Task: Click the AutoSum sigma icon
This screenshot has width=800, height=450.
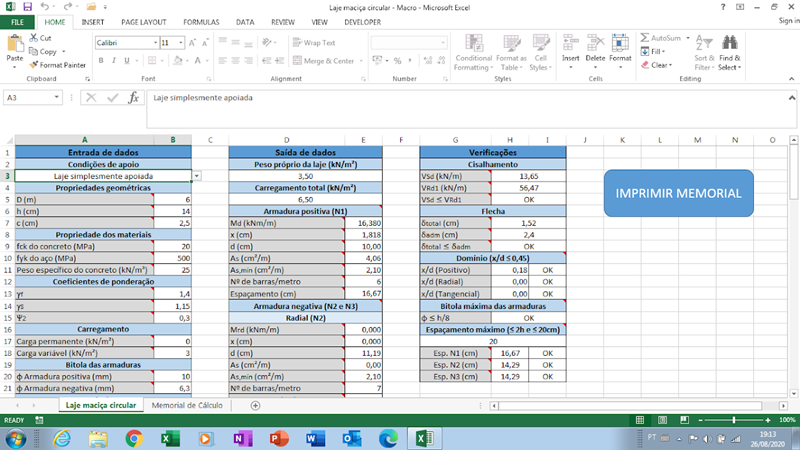Action: tap(643, 38)
